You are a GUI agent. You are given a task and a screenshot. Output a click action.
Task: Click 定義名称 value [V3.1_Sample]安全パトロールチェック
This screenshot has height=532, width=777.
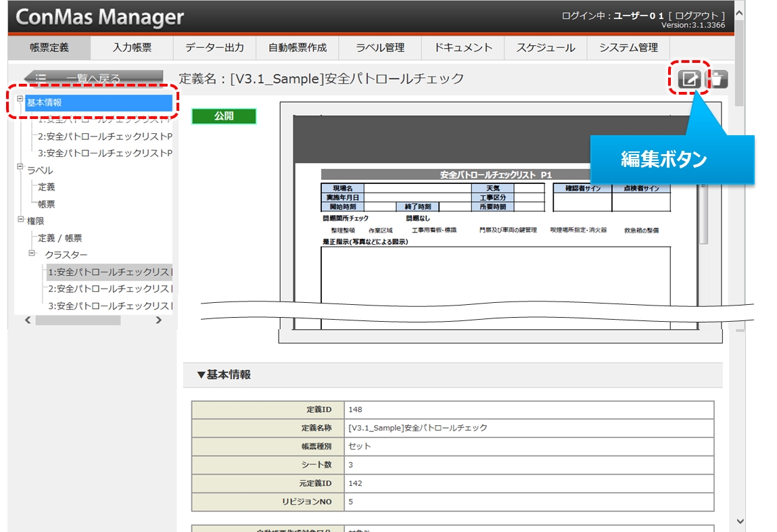coord(418,428)
